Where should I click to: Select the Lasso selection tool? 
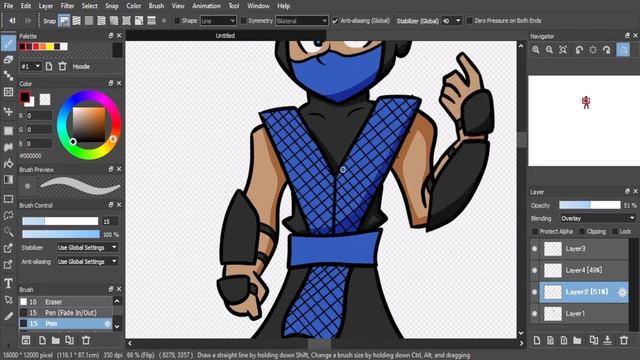[8, 216]
